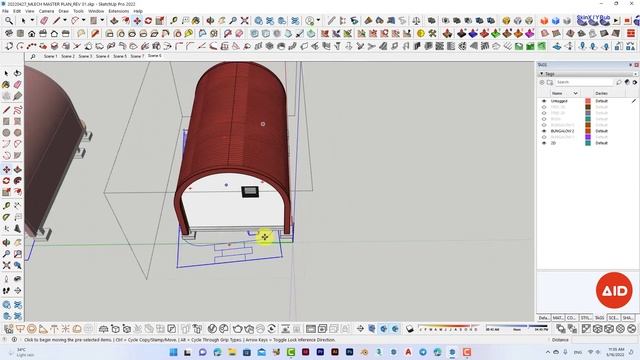
Task: Click the Dashes column header
Action: tap(601, 93)
